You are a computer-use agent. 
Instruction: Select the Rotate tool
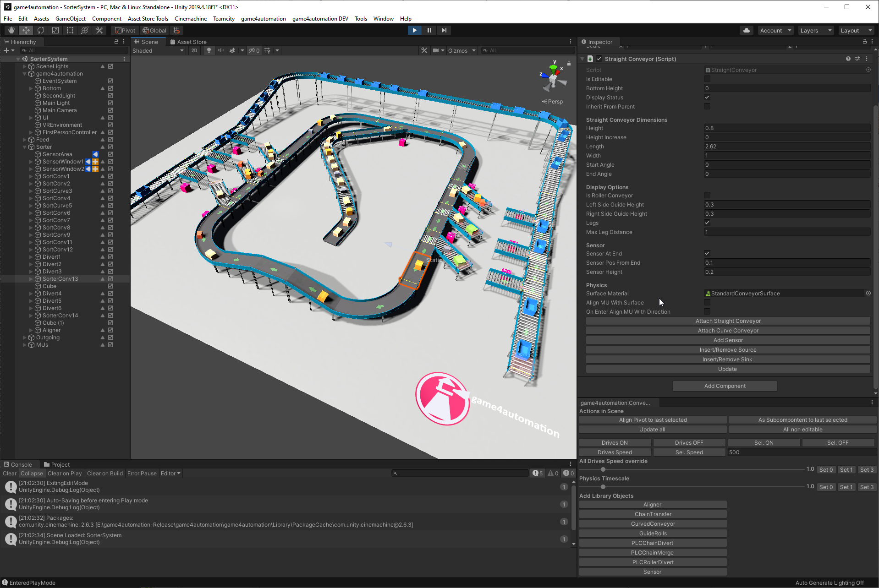(41, 30)
